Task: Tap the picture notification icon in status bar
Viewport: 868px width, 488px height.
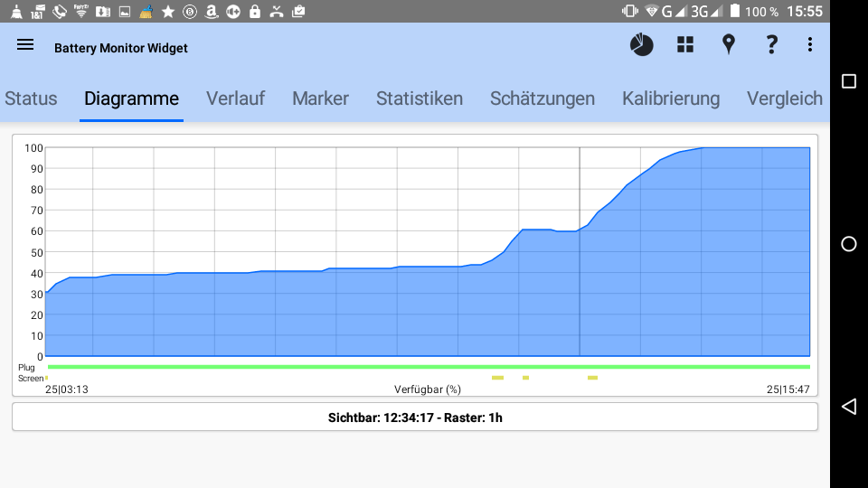Action: [x=125, y=12]
